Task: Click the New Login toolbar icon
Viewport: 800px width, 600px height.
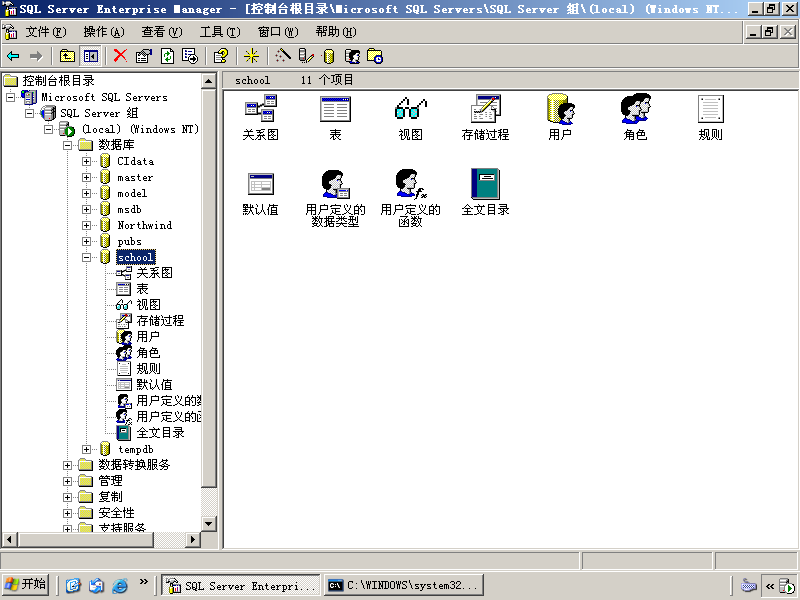Action: click(353, 56)
